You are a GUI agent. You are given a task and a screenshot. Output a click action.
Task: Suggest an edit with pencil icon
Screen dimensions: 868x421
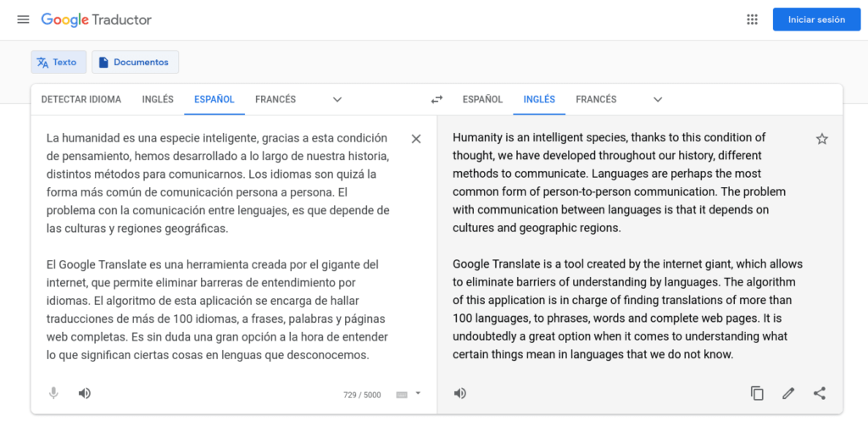[x=788, y=393]
